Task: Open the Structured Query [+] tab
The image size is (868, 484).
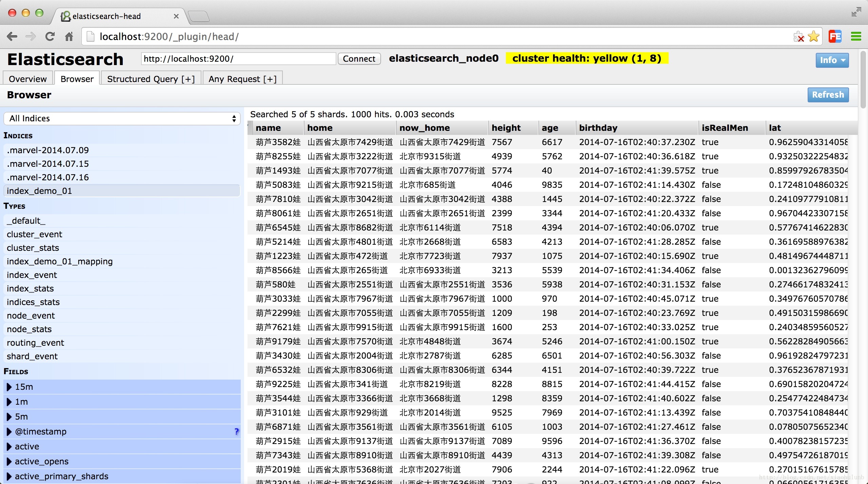Action: pyautogui.click(x=151, y=79)
